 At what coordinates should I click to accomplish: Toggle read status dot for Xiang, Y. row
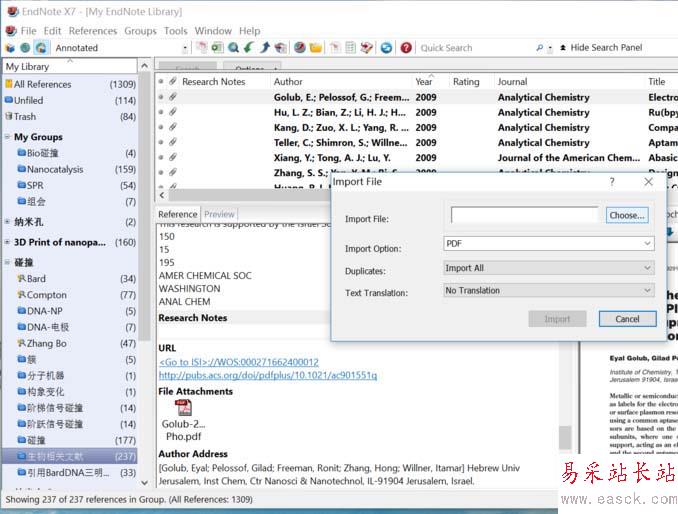161,157
